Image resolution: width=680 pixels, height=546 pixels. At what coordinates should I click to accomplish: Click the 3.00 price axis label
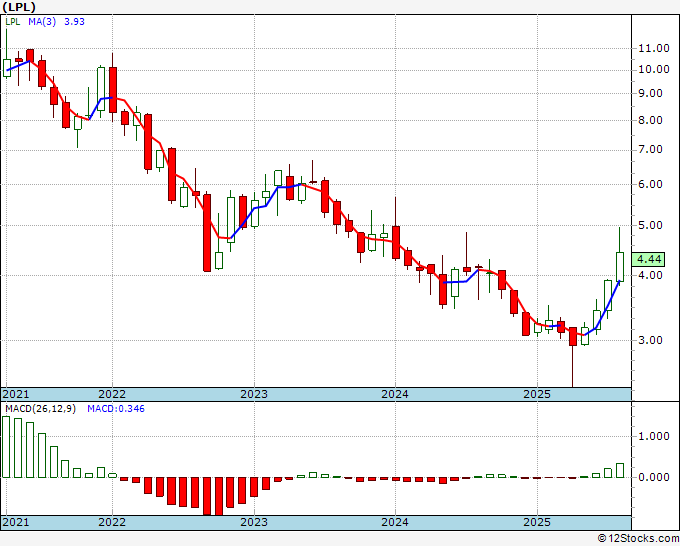(x=651, y=340)
